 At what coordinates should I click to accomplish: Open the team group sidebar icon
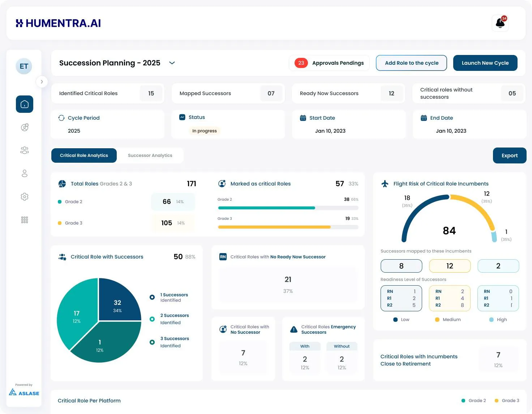[25, 150]
